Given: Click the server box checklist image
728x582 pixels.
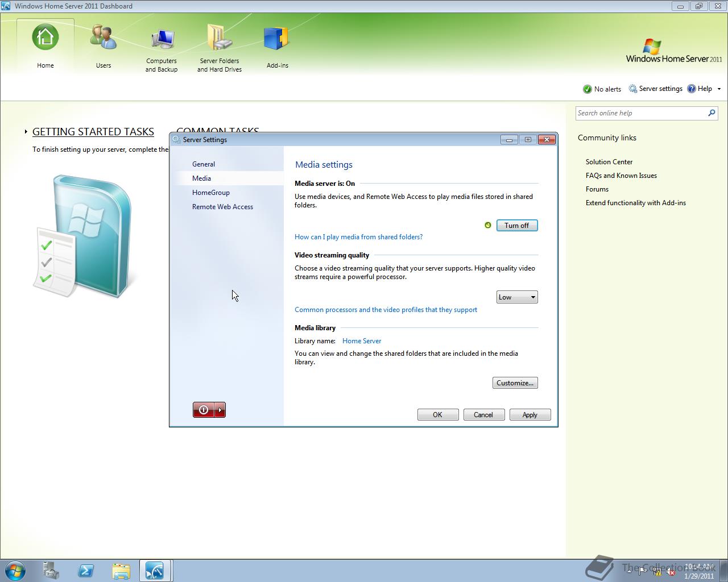Looking at the screenshot, I should [x=83, y=236].
